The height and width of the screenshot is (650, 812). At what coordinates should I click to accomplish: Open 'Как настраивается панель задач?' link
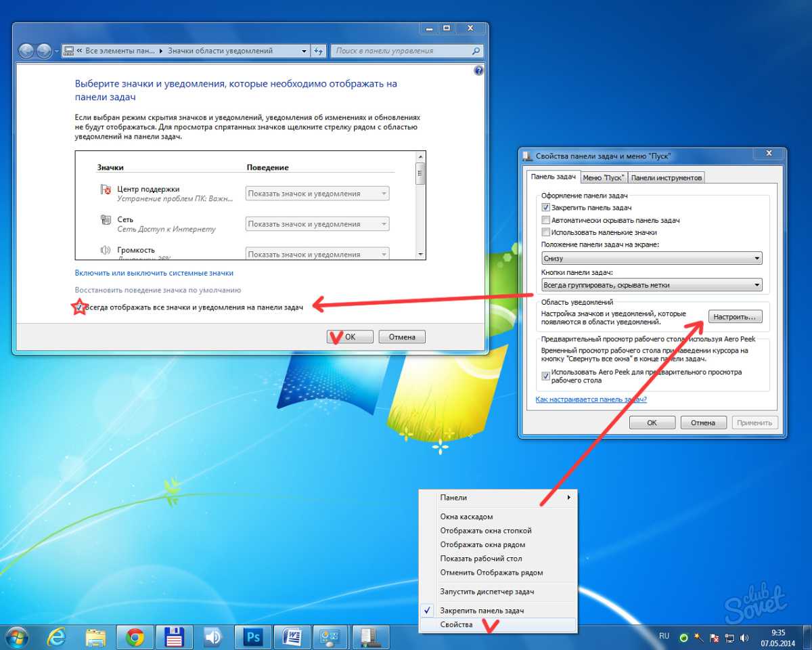(591, 399)
